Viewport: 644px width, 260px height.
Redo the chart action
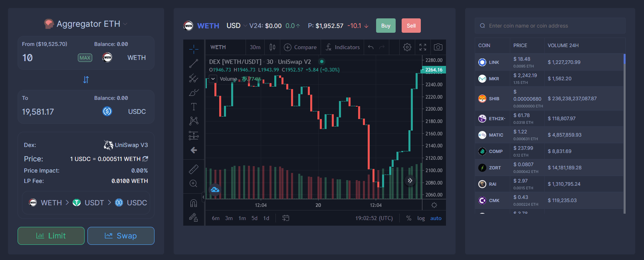point(382,47)
